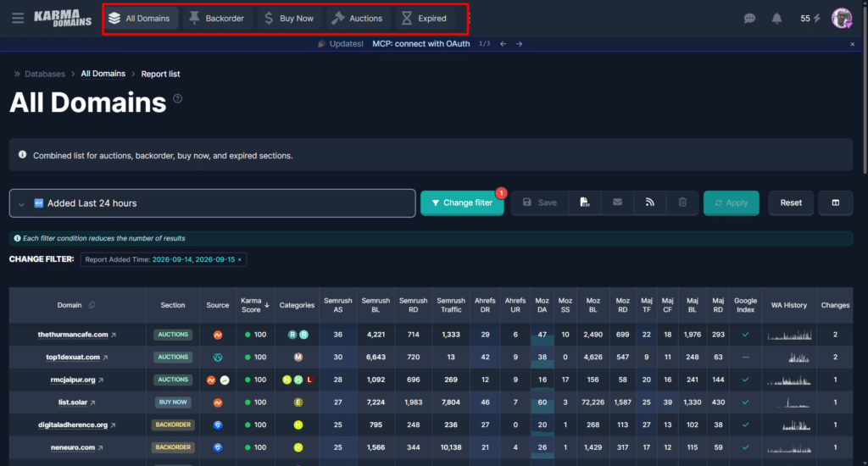Click source icon for list.solar
Viewport: 868px width, 466px height.
[x=218, y=402]
